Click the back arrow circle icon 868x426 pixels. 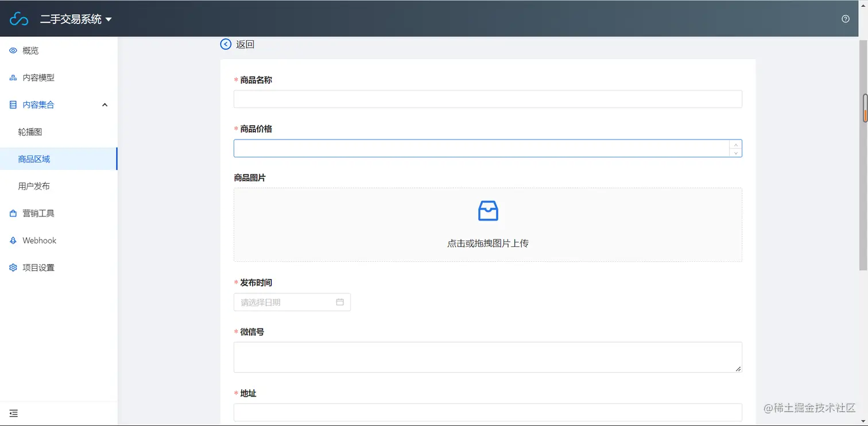pyautogui.click(x=226, y=44)
